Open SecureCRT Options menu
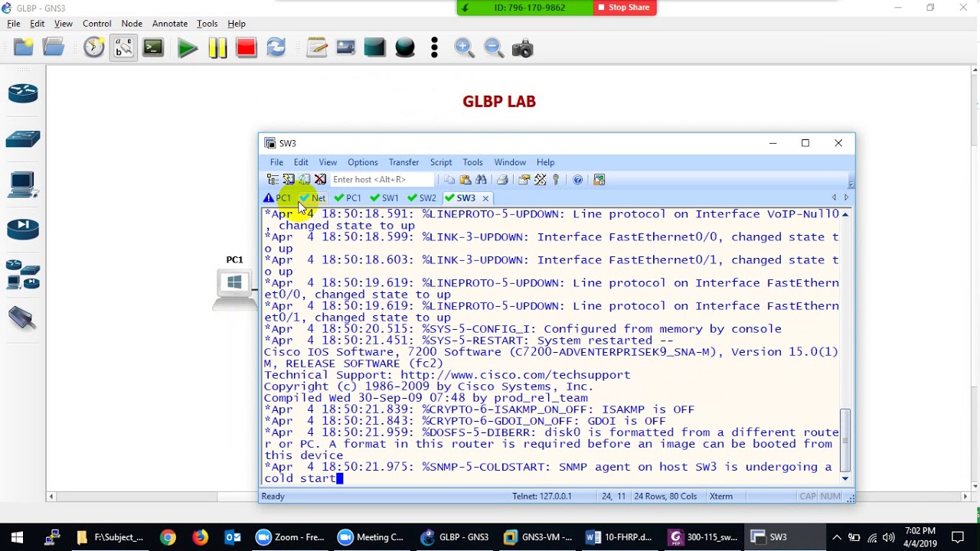The height and width of the screenshot is (551, 980). [363, 162]
